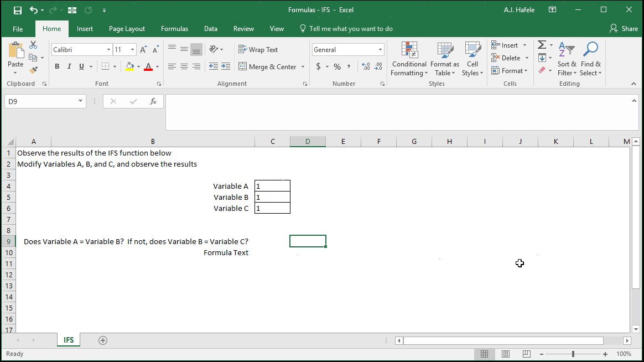Viewport: 644px width, 362px height.
Task: Toggle Wrap Text
Action: 258,50
